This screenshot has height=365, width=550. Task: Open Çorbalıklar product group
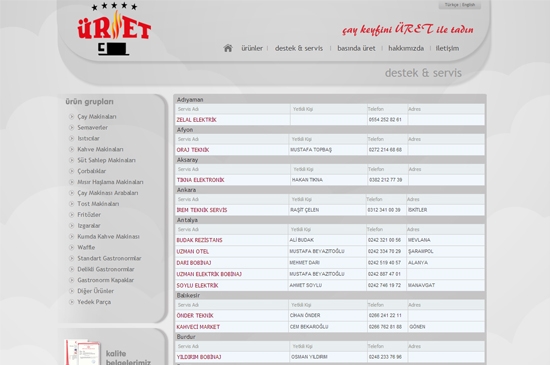tap(92, 171)
